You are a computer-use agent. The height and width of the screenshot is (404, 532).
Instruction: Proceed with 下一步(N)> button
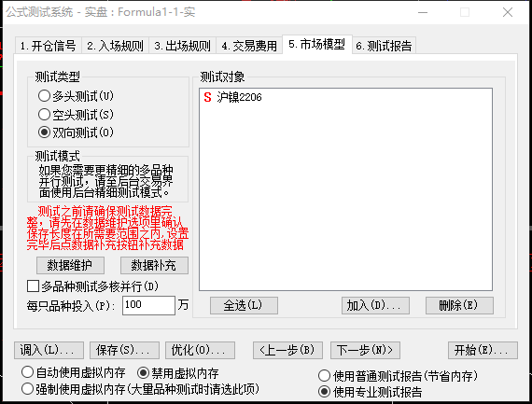366,350
